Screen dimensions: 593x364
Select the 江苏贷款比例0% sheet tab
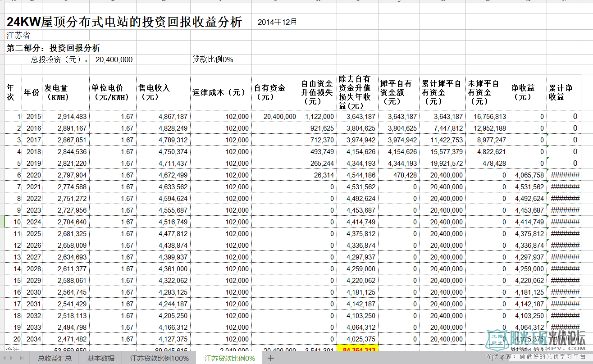click(x=230, y=359)
